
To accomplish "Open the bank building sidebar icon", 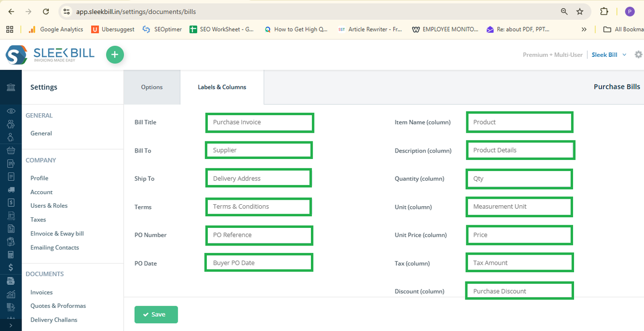I will [x=11, y=88].
